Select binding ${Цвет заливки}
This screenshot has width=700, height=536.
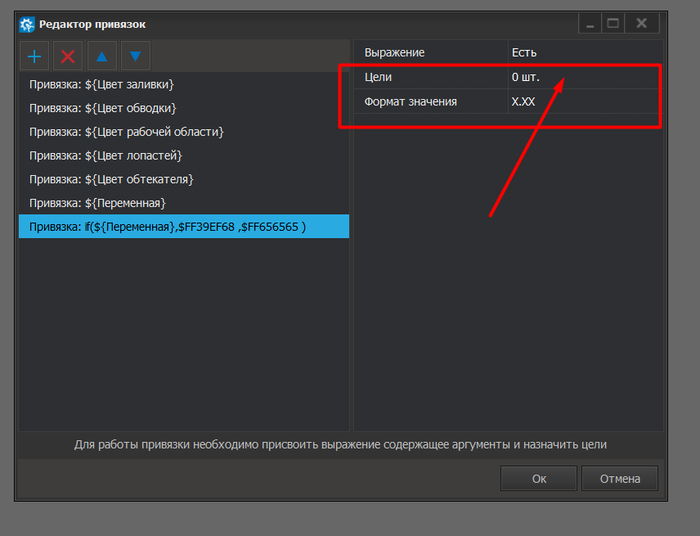102,84
